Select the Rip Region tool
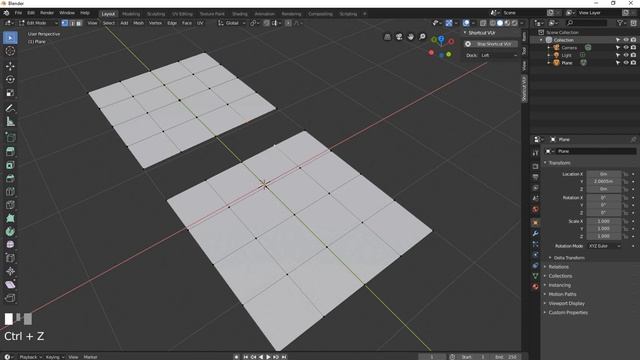The height and width of the screenshot is (360, 640). click(10, 298)
